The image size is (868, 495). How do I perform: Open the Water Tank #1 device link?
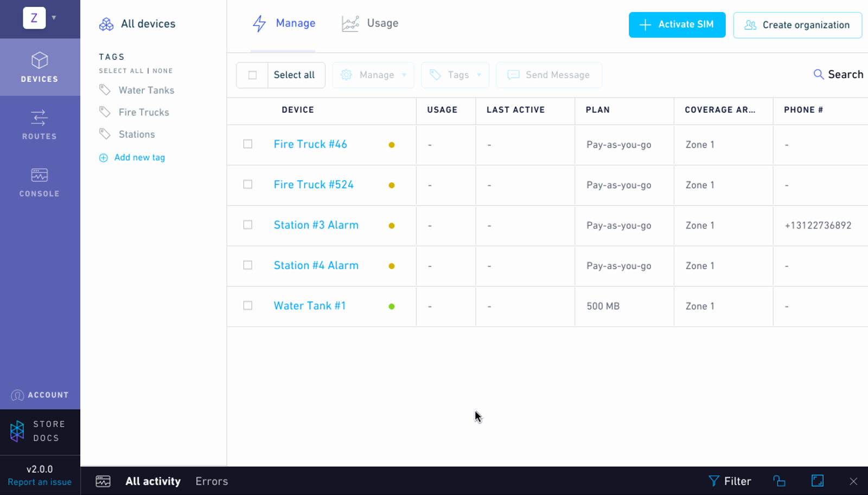point(310,306)
